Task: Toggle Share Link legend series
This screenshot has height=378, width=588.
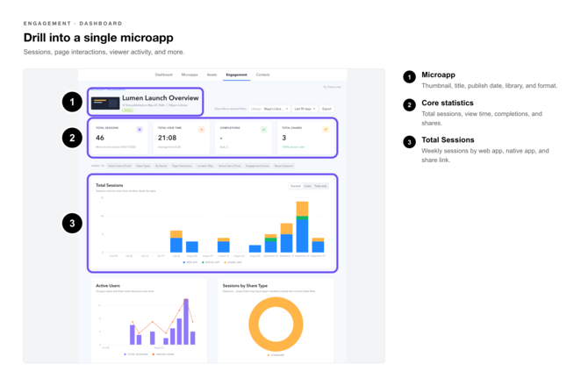Action: 233,262
